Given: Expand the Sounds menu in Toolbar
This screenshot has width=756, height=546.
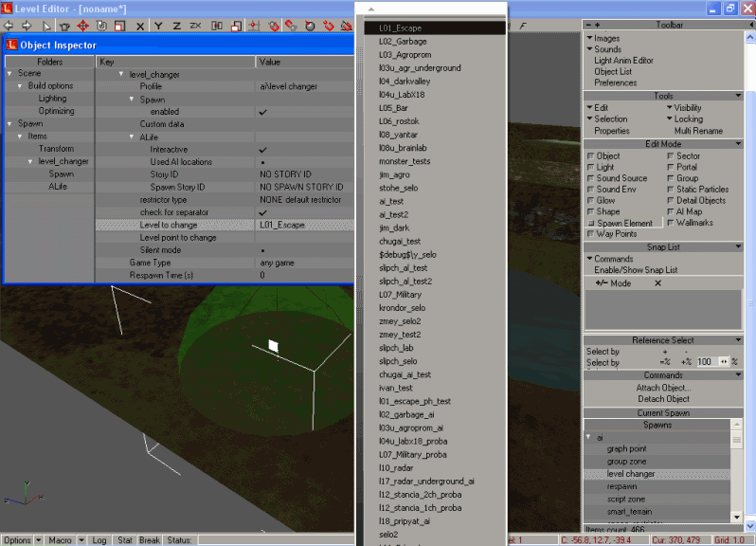Looking at the screenshot, I should (603, 49).
